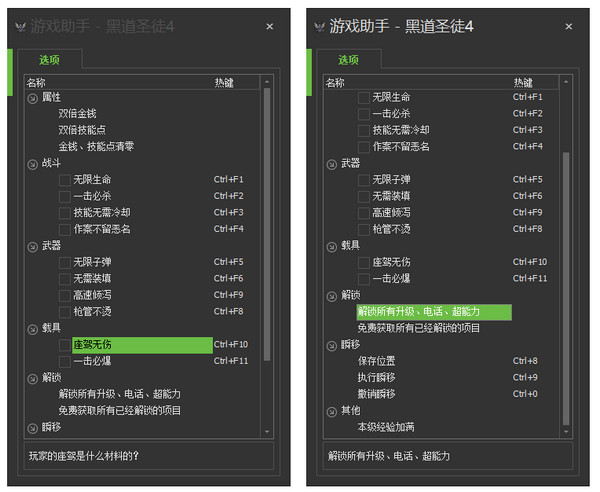The width and height of the screenshot is (600, 492).
Task: Close the left 游戏助手 window
Action: click(x=269, y=27)
